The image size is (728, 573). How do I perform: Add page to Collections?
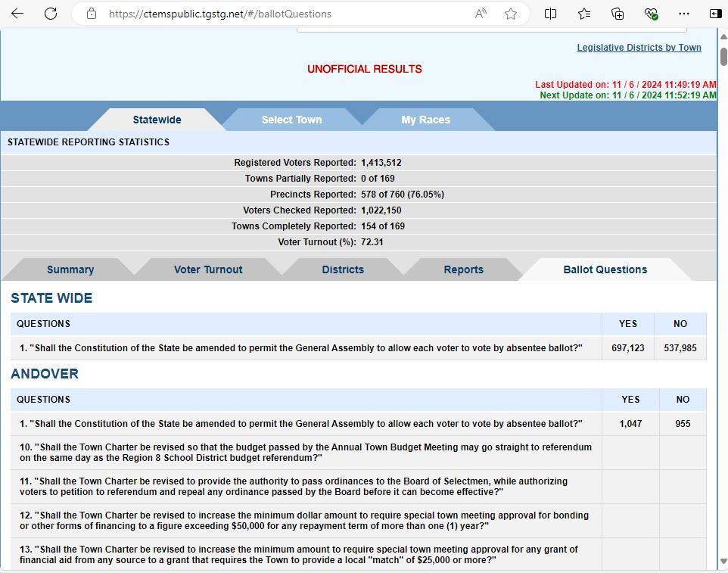coord(617,13)
